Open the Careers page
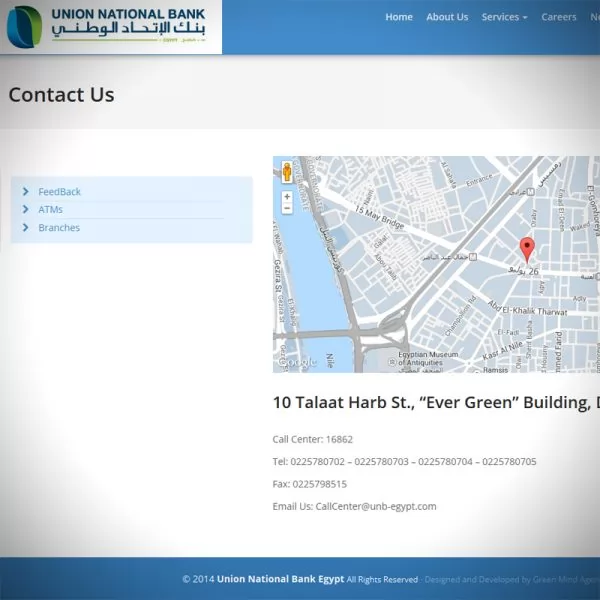Viewport: 600px width, 600px height. tap(559, 17)
